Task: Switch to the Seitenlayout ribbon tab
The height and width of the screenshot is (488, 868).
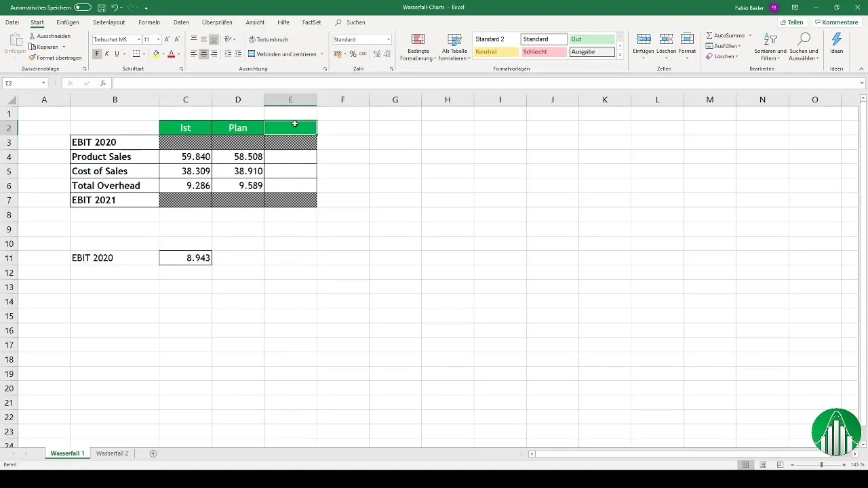Action: 108,22
